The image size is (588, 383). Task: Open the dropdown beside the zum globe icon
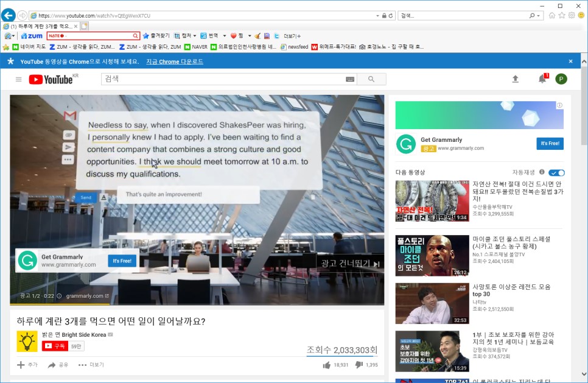13,36
